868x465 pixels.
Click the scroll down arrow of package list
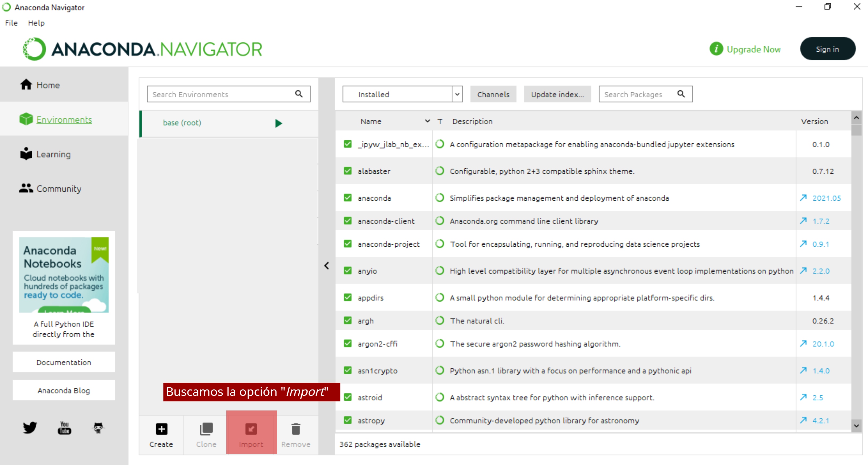(x=856, y=426)
